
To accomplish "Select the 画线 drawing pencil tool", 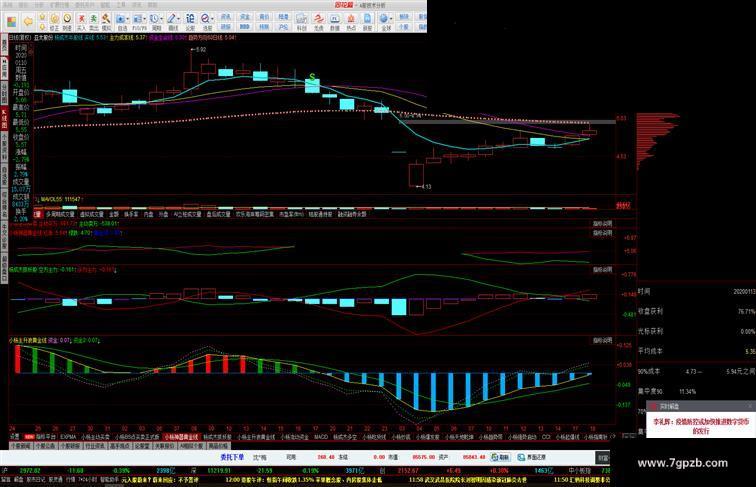I will tap(172, 22).
